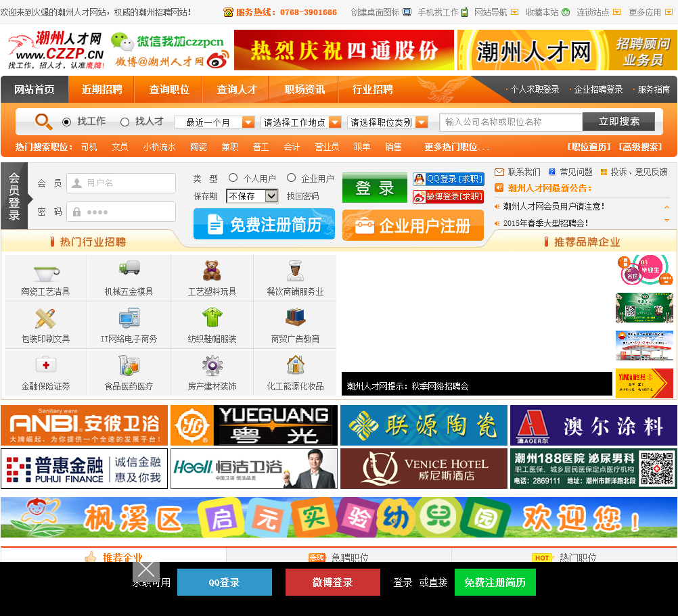Open the 金融保险证券 first-aid icon
This screenshot has height=616, width=678.
pos(46,364)
